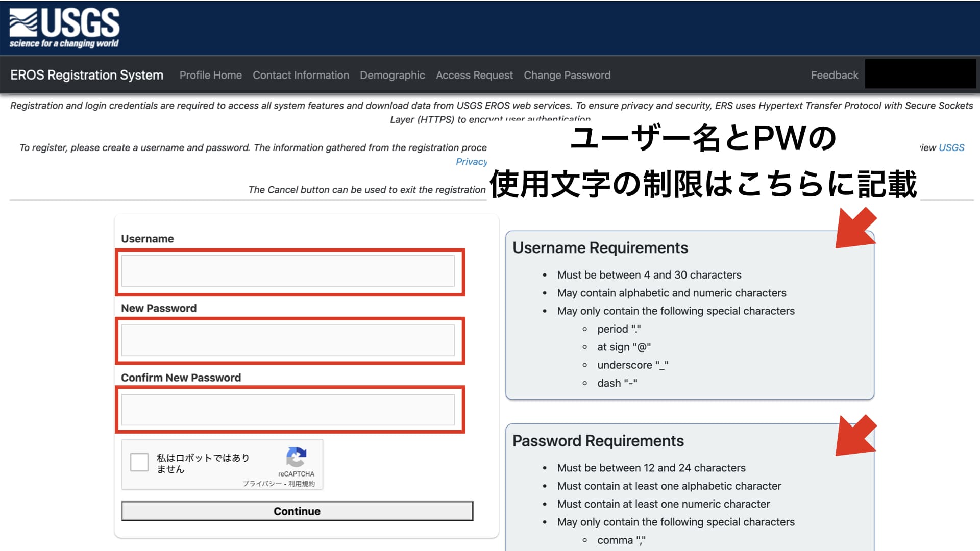Click the Confirm New Password label
Image resolution: width=980 pixels, height=551 pixels.
coord(181,378)
